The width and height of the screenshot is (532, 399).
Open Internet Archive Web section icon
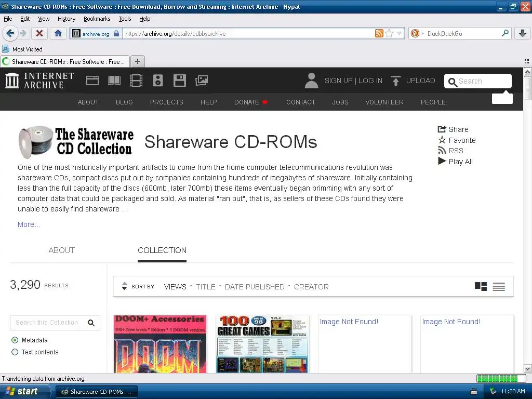point(92,81)
